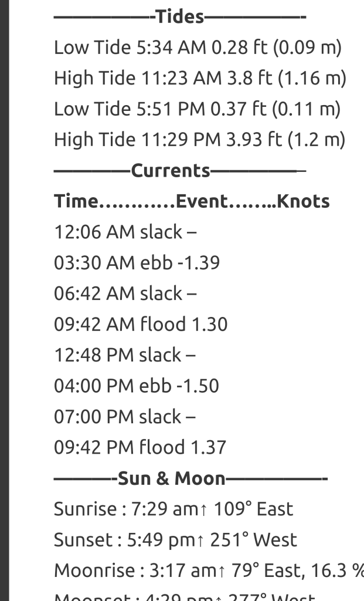Select the Low Tide 5:34 AM line
The width and height of the screenshot is (364, 601).
click(197, 48)
